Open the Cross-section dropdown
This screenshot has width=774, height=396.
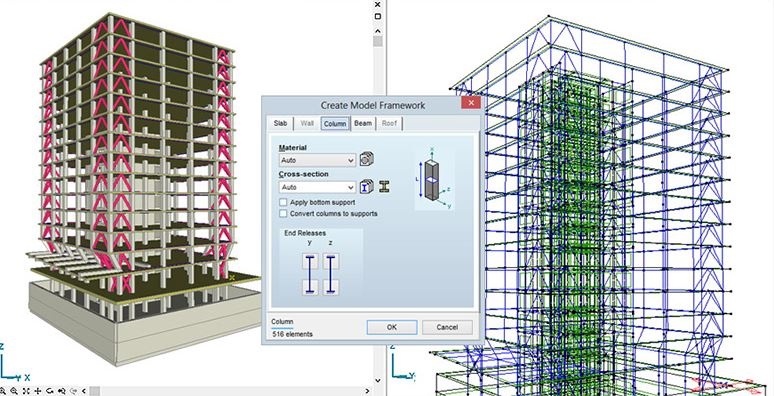(317, 187)
